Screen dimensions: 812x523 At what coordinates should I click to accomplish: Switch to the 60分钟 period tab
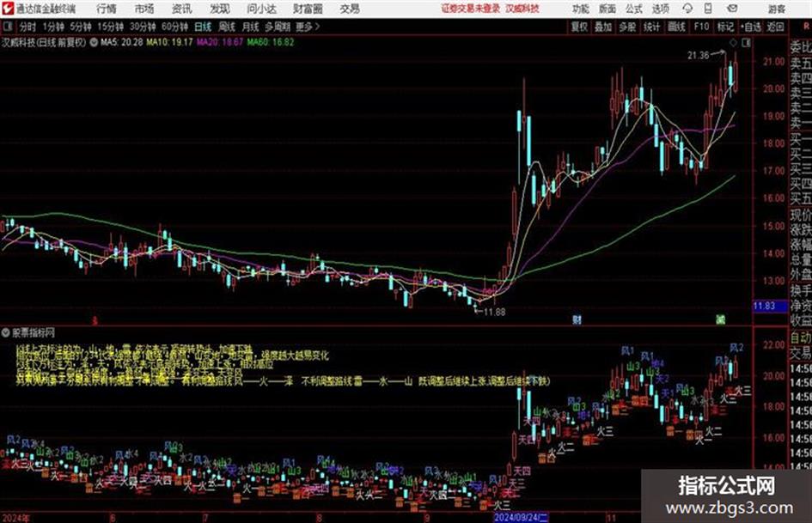[174, 27]
